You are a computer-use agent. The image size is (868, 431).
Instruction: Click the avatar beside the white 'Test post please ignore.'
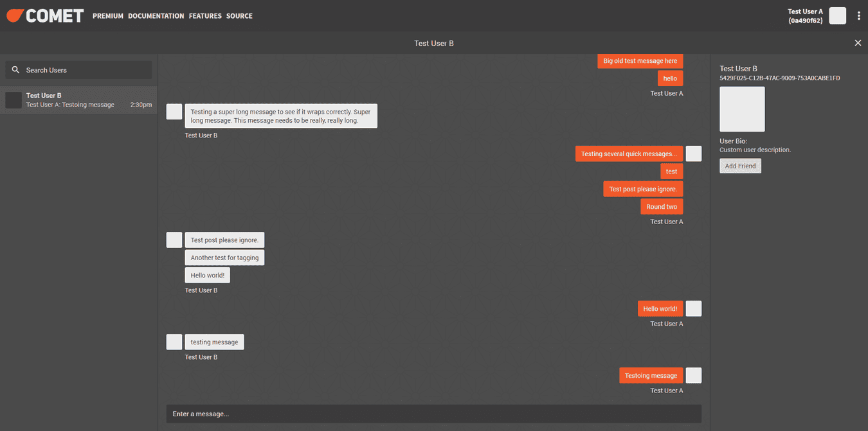tap(174, 240)
